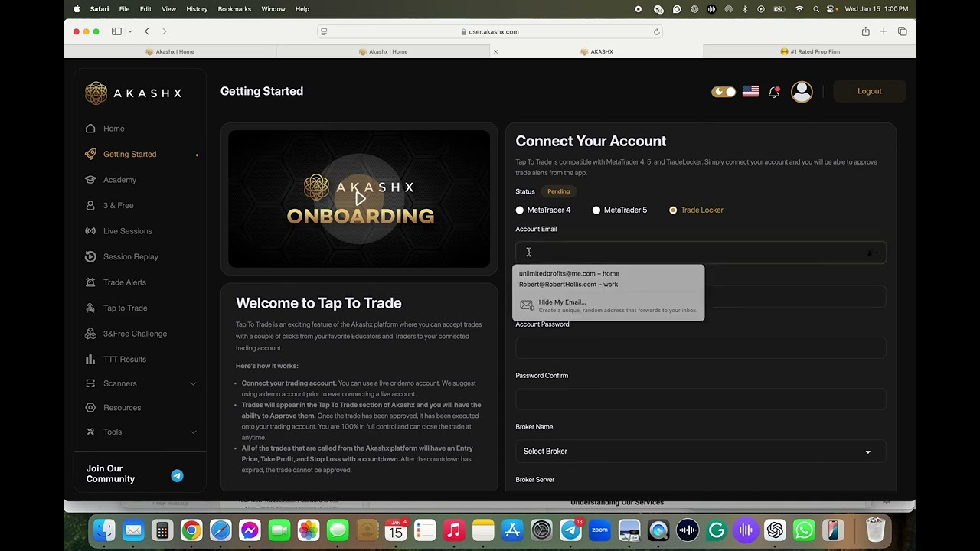Open the Safari sidebar dropdown chevron

[130, 31]
